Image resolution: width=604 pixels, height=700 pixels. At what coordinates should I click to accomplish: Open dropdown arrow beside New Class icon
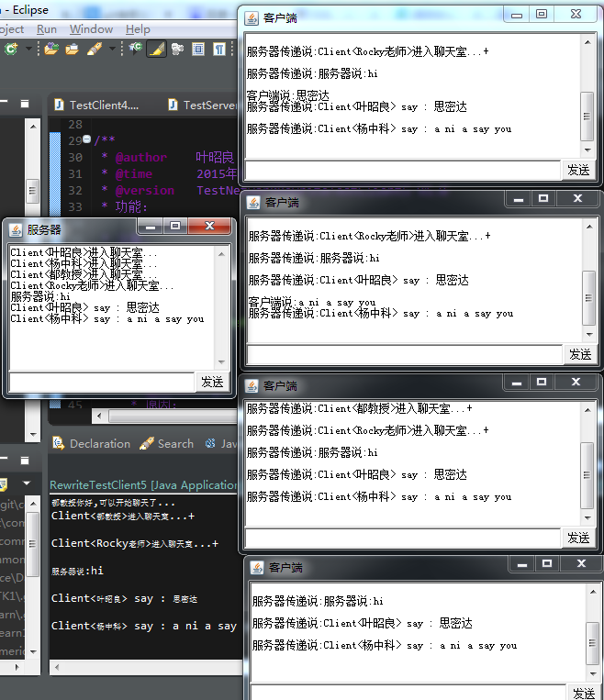27,50
